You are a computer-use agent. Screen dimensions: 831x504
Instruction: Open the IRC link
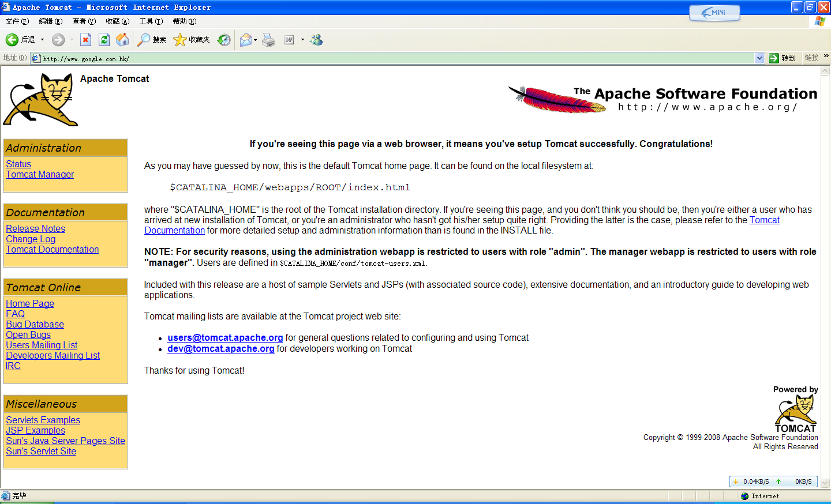coord(13,366)
